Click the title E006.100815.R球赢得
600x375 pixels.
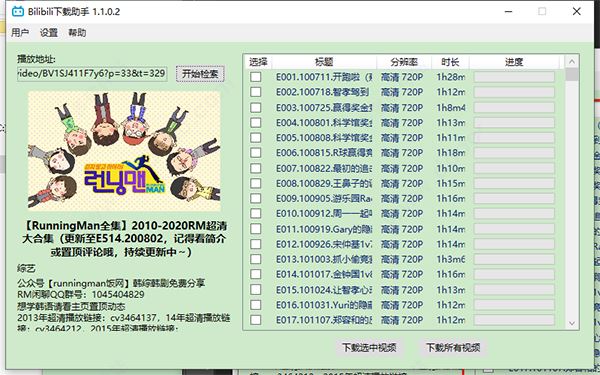point(324,153)
